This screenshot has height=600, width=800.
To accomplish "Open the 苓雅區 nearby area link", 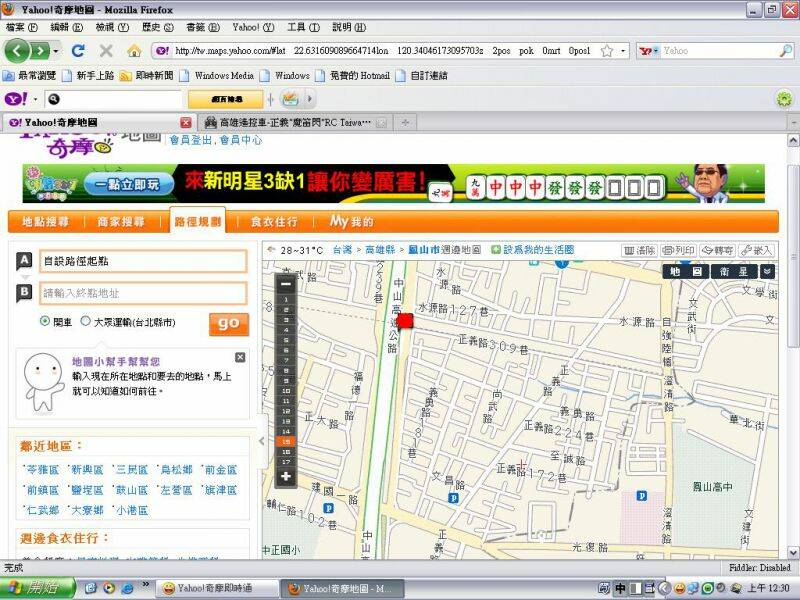I will [42, 469].
